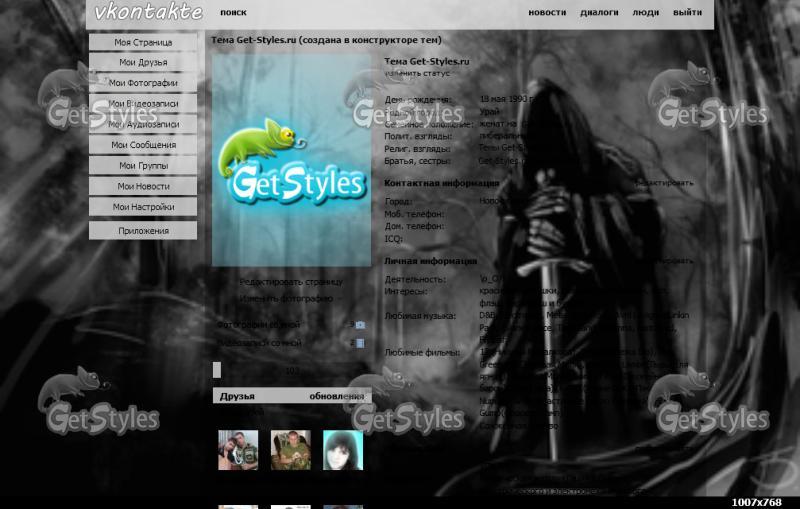Go to 'Моя Страница' in sidebar
This screenshot has width=800, height=509.
pyautogui.click(x=143, y=42)
